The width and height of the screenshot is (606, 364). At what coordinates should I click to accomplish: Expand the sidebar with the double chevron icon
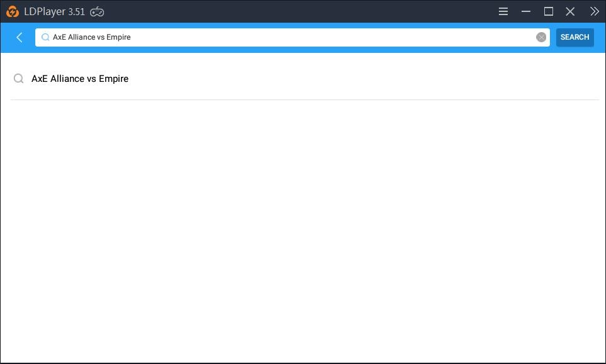[x=594, y=11]
